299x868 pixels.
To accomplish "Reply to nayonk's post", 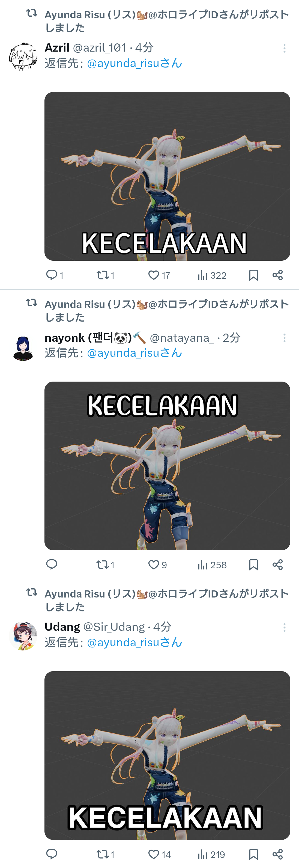I will point(52,564).
